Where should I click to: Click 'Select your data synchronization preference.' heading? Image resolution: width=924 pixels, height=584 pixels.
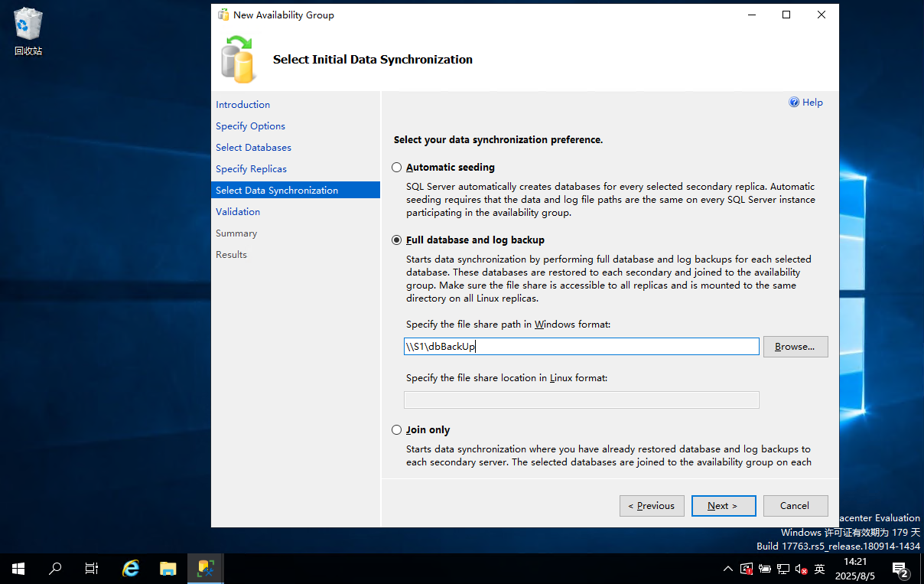[x=498, y=140]
